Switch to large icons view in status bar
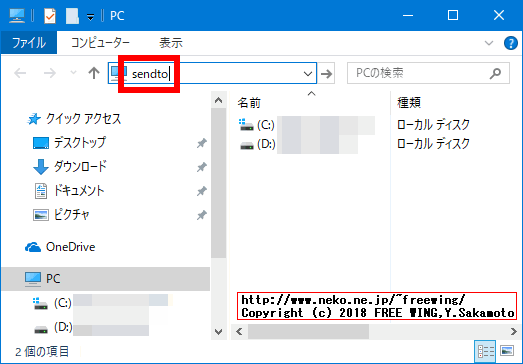The height and width of the screenshot is (364, 523). (x=507, y=351)
